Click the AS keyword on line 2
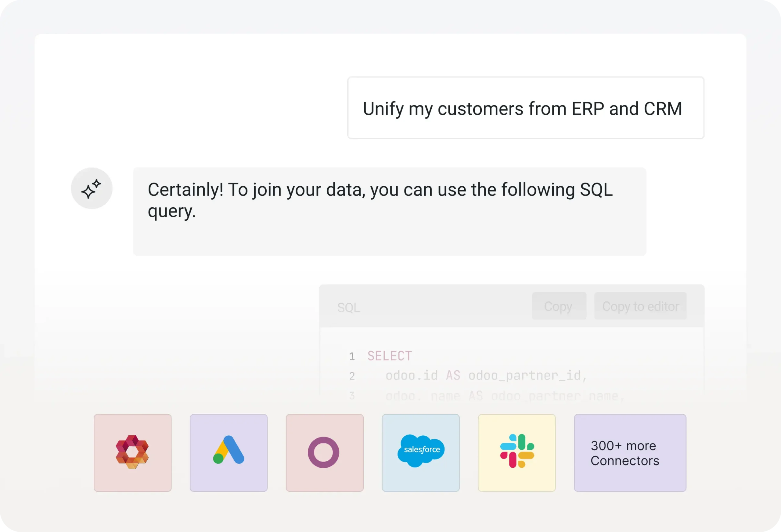This screenshot has height=532, width=781. coord(453,376)
